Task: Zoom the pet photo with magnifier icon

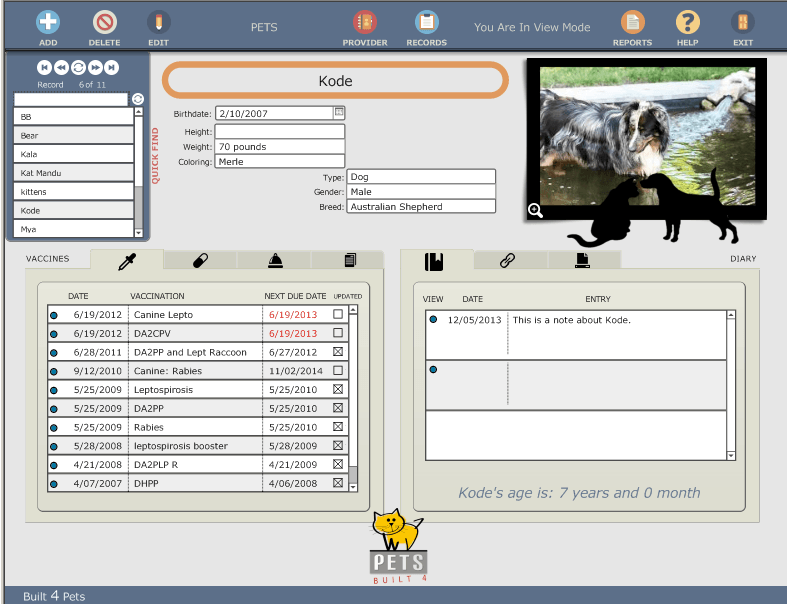Action: pyautogui.click(x=535, y=210)
